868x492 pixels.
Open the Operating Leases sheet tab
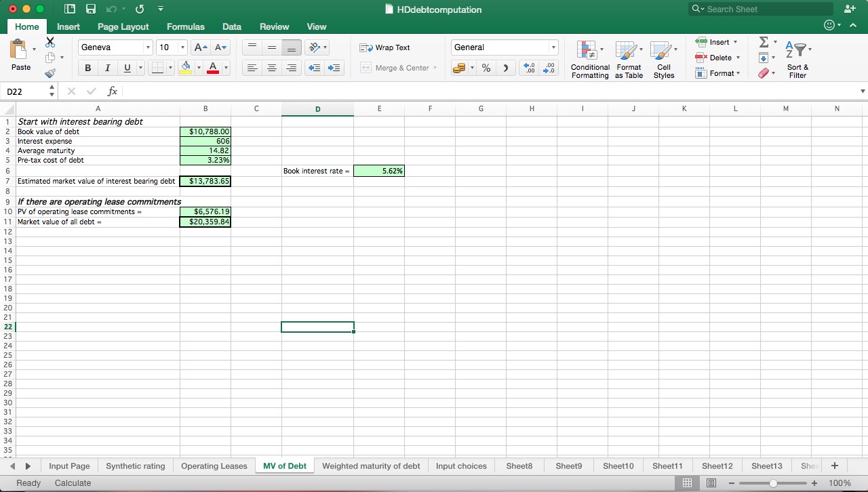[214, 466]
